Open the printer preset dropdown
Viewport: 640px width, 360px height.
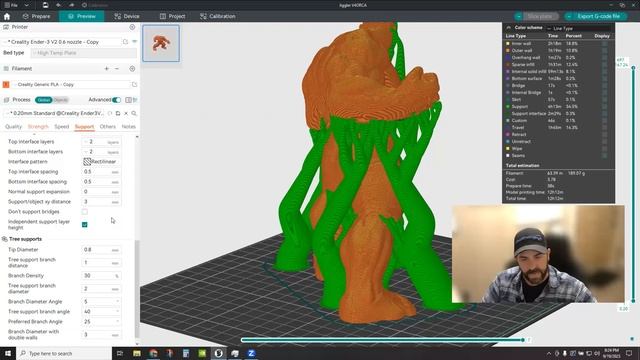click(62, 42)
